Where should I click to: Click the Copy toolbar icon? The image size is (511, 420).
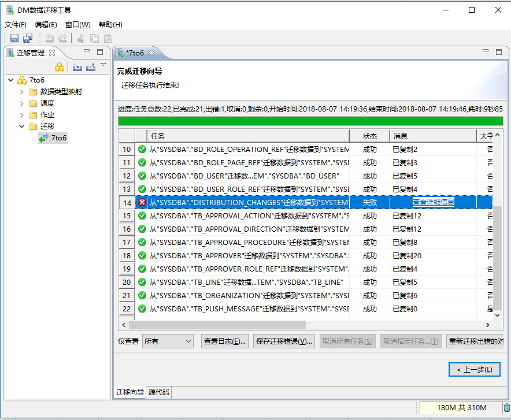click(x=94, y=39)
